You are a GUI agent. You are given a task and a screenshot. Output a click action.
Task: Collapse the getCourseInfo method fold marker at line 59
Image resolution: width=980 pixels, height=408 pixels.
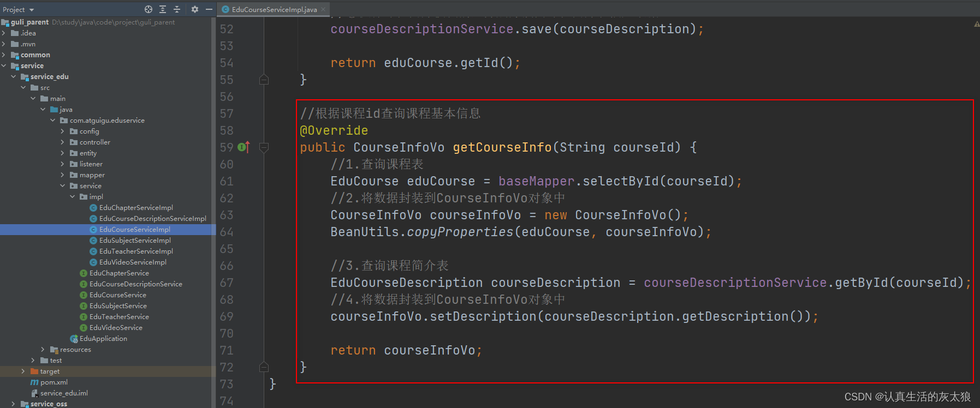264,147
